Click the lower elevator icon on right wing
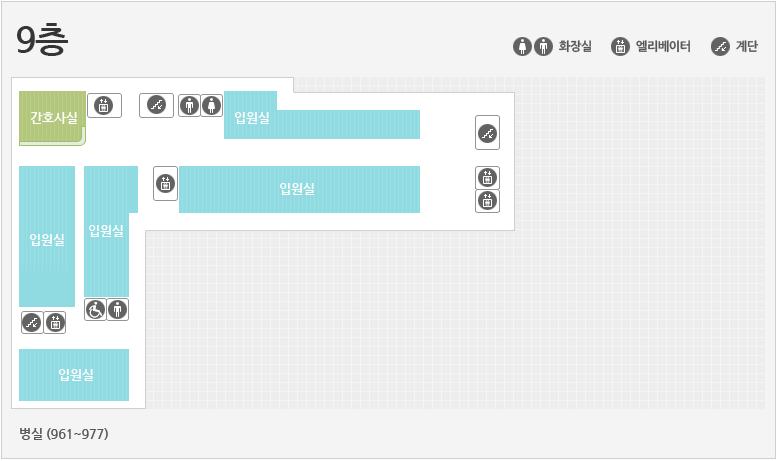 tap(487, 201)
